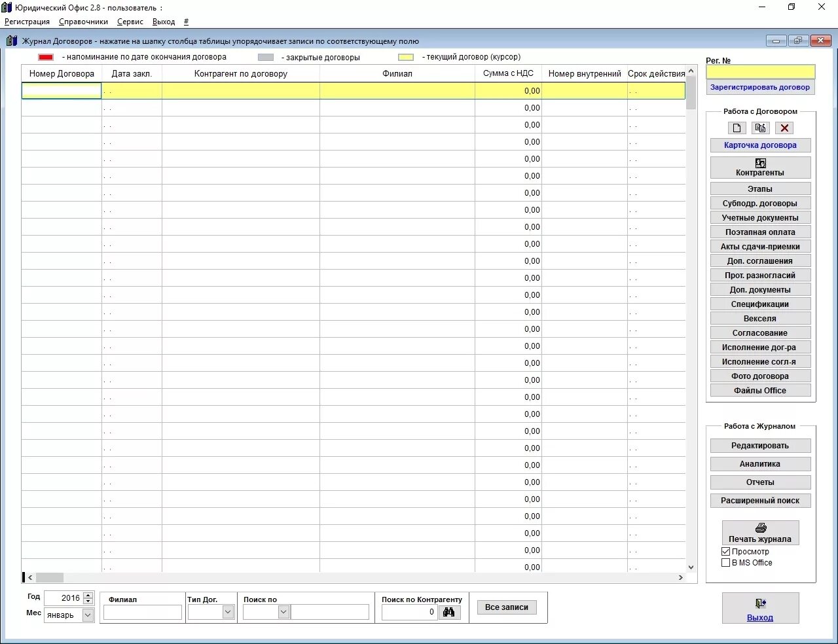Click the Поиск по Контрагенту number field
The width and height of the screenshot is (838, 644).
(409, 612)
